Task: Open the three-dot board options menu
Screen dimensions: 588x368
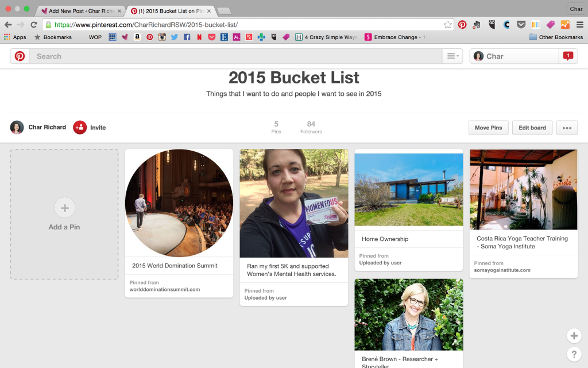Action: (567, 128)
